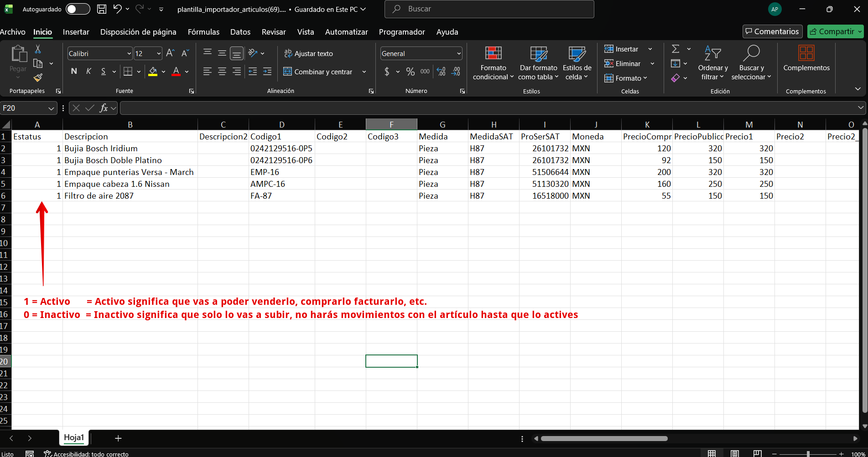Expand the General number format dropdown
The image size is (868, 457).
(458, 54)
